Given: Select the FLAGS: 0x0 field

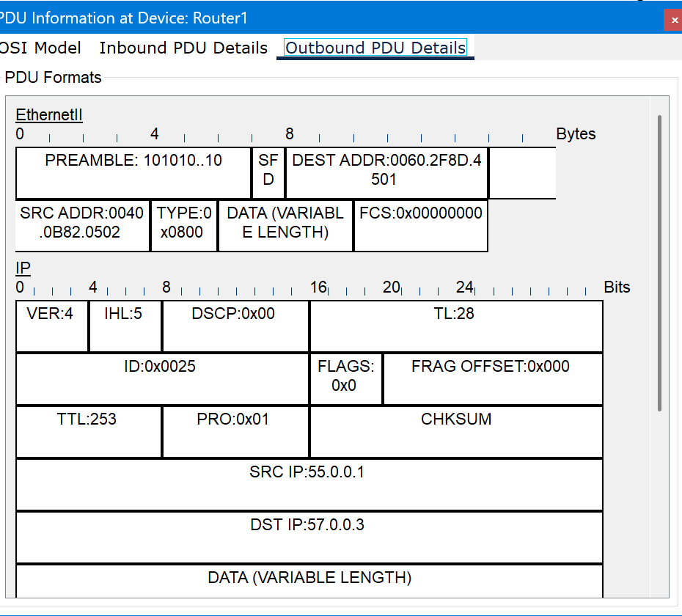Looking at the screenshot, I should click(x=346, y=379).
